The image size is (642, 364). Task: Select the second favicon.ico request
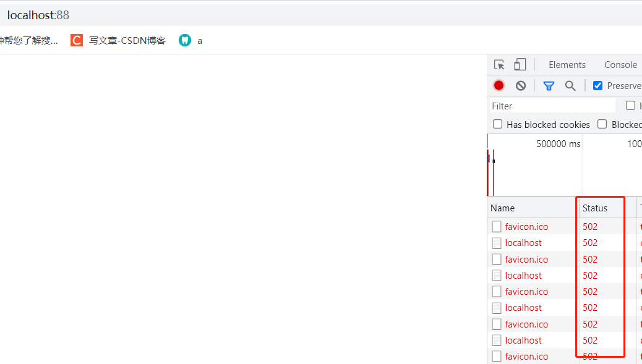[526, 260]
